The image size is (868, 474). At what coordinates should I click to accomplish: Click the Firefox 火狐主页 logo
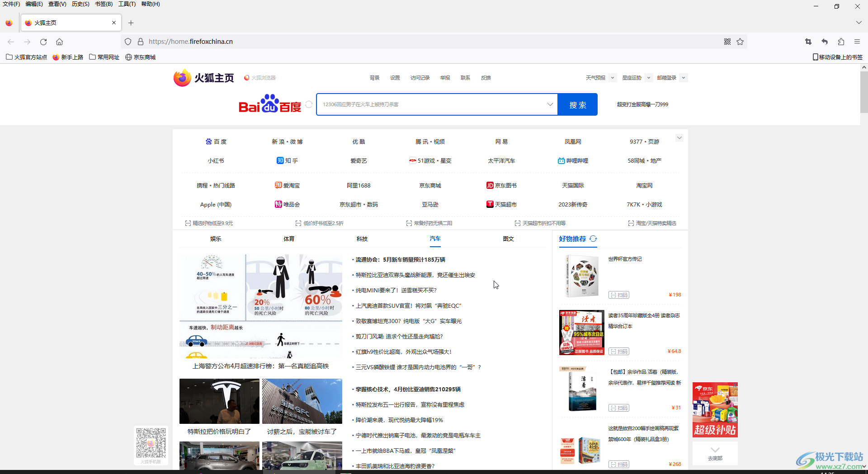pyautogui.click(x=204, y=78)
